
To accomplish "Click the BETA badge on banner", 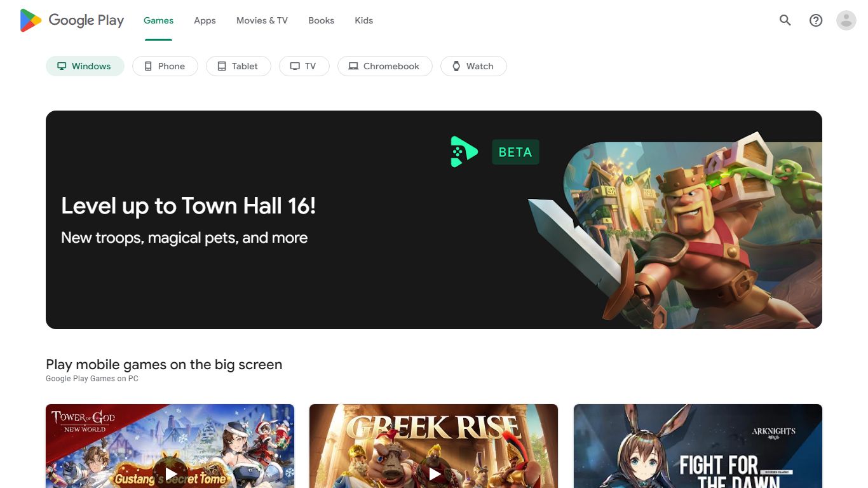I will (515, 152).
